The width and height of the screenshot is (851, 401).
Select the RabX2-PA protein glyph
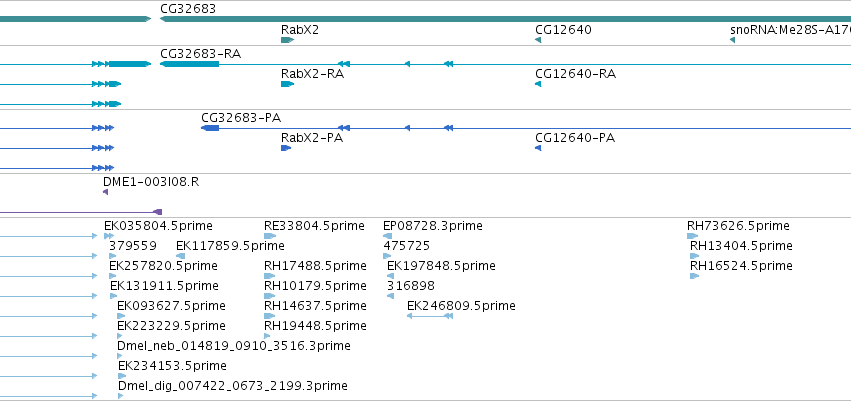pos(286,148)
